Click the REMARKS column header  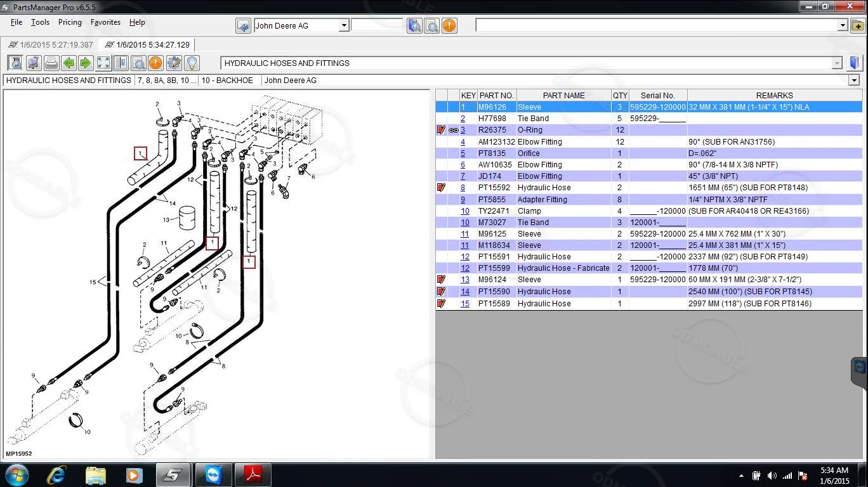click(x=775, y=96)
